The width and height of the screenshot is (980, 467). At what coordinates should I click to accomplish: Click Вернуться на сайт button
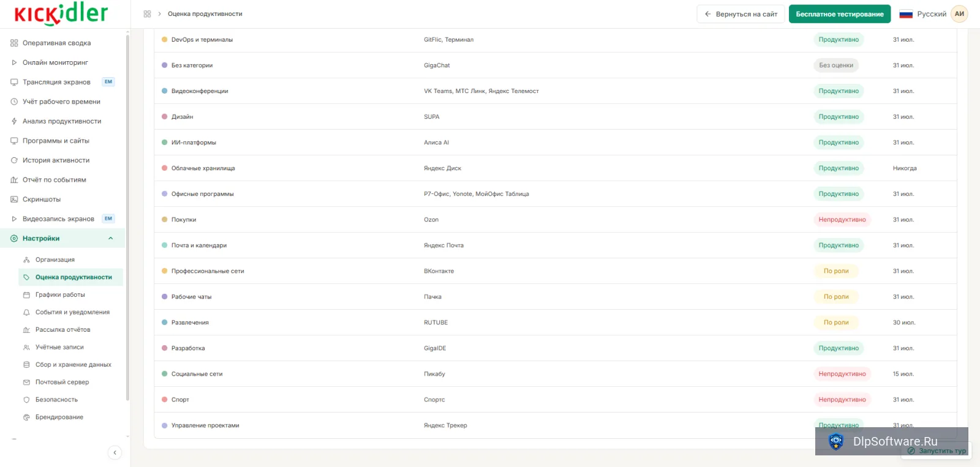(741, 14)
